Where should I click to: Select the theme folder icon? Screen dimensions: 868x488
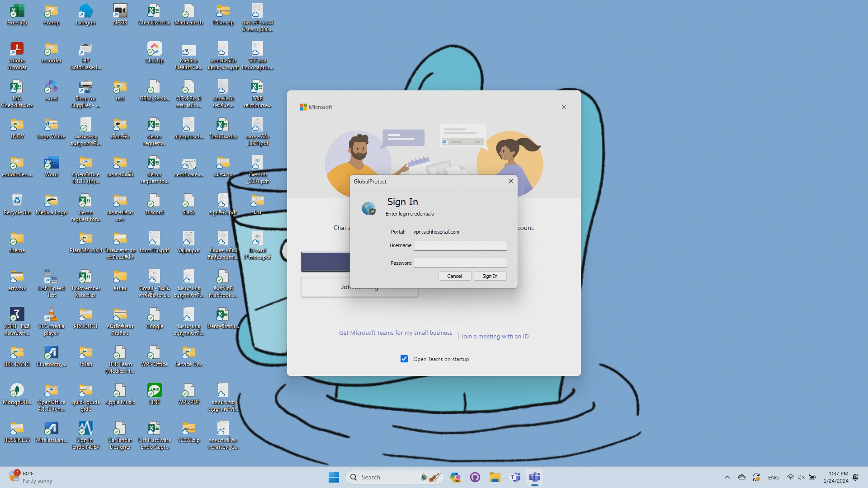[x=17, y=243]
